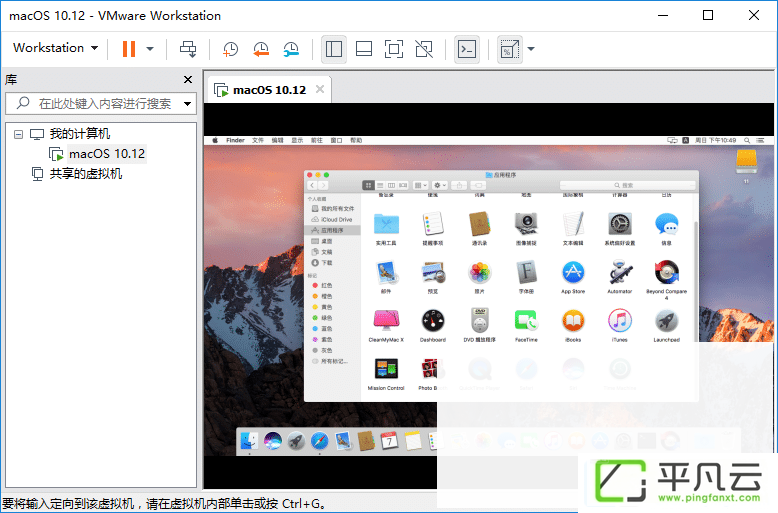Go forward in the Finder window

pos(323,185)
